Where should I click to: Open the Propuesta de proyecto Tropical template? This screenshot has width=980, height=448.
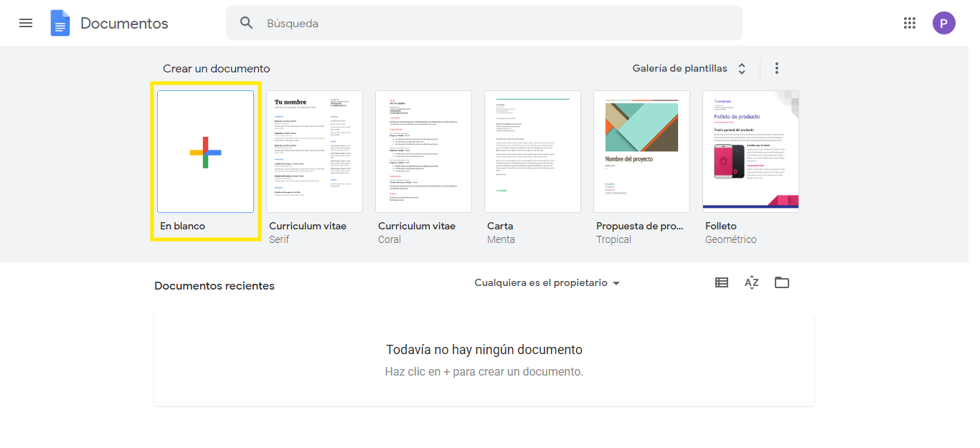[x=641, y=151]
